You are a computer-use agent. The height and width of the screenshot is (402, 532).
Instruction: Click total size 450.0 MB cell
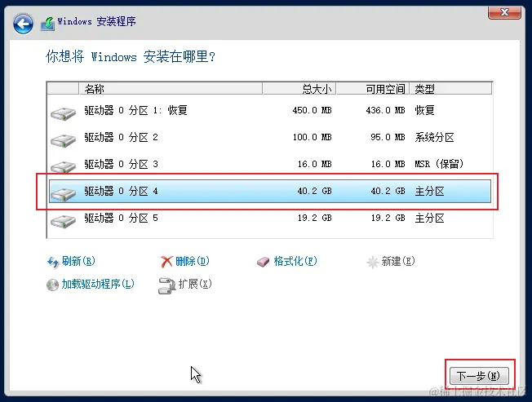(313, 111)
